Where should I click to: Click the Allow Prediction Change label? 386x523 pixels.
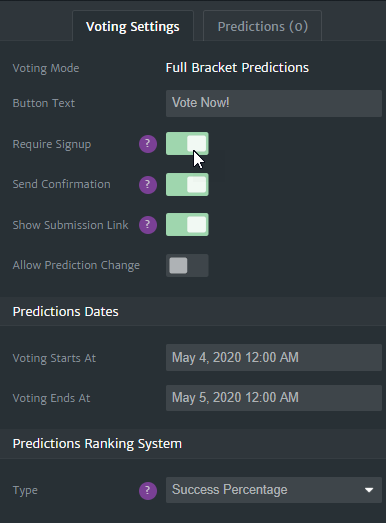coord(76,266)
